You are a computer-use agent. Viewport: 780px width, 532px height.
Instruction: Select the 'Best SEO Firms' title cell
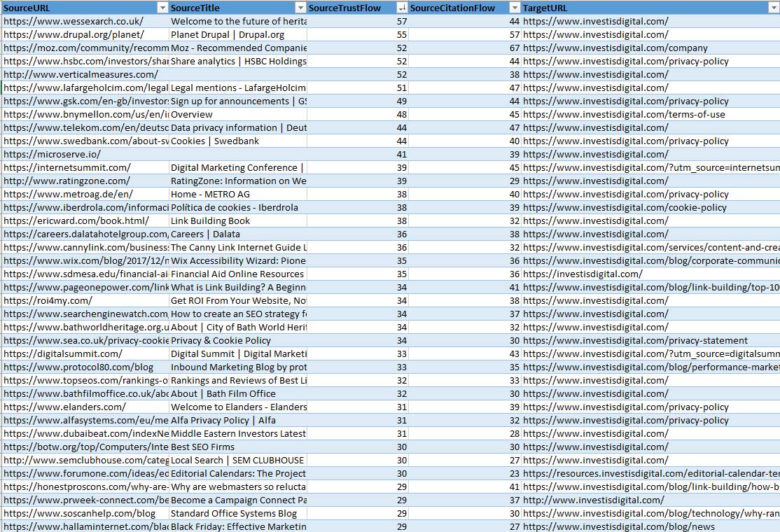pyautogui.click(x=210, y=447)
